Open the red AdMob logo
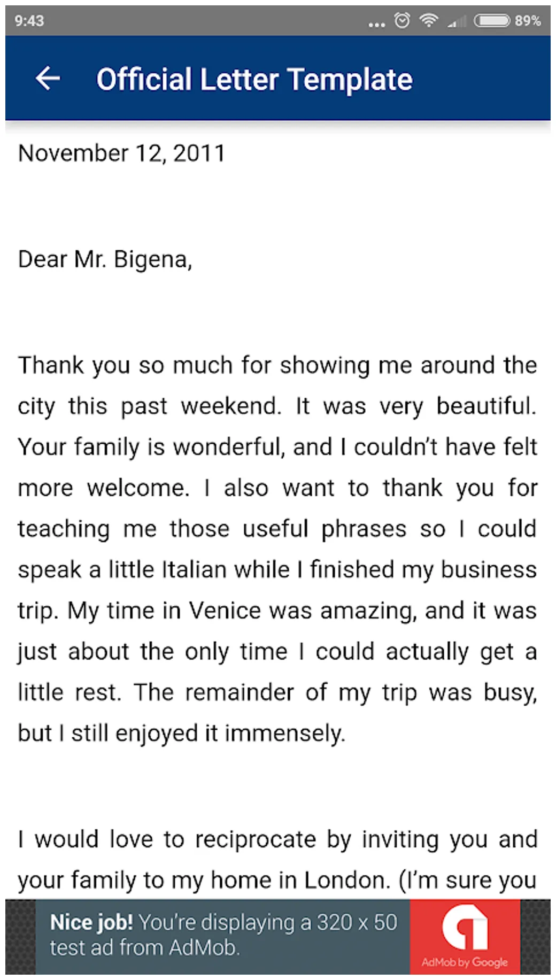 point(464,929)
